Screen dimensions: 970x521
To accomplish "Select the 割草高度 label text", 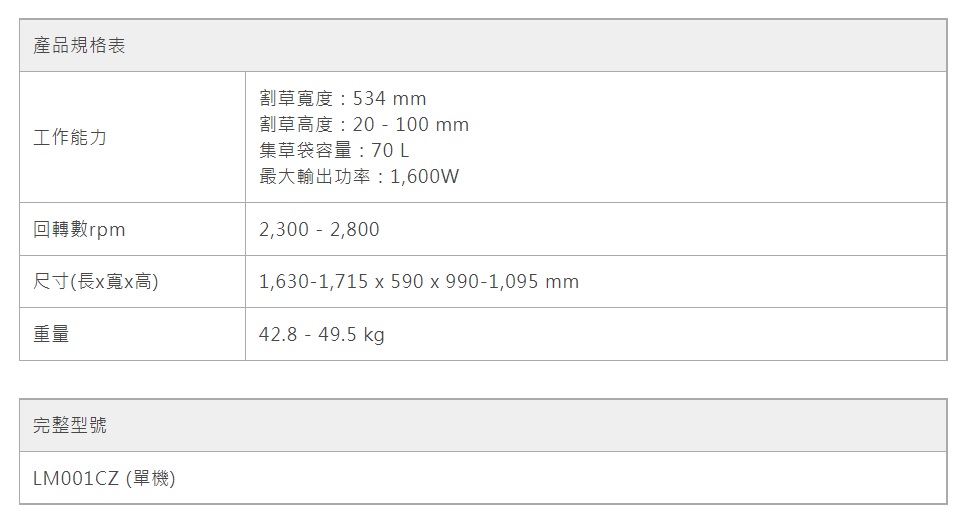I will coord(297,125).
